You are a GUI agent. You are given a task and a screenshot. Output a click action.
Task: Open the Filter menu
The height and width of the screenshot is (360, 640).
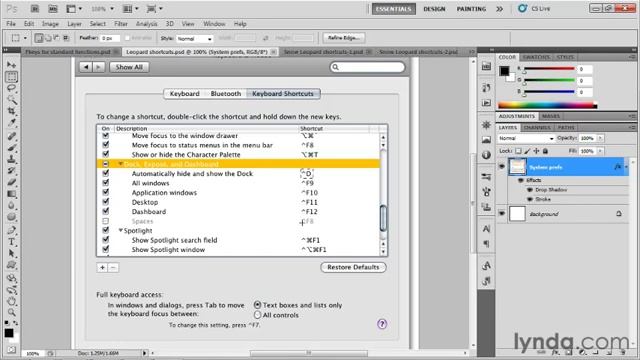pos(121,24)
